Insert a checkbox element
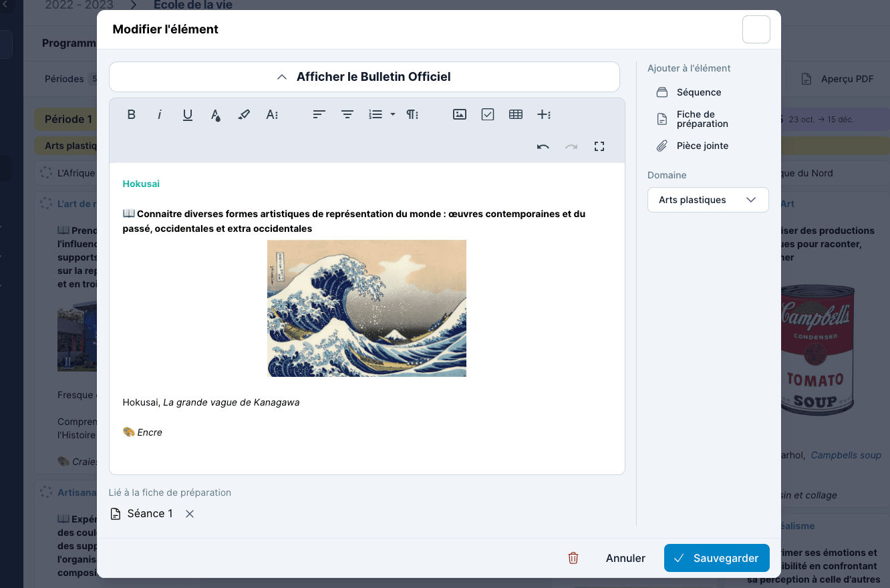 pos(488,114)
